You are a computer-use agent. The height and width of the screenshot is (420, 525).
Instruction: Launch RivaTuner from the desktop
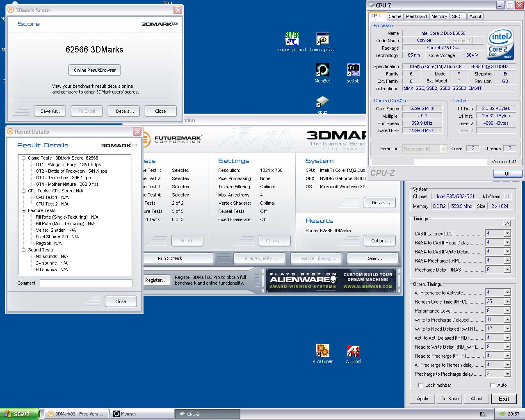[x=322, y=354]
